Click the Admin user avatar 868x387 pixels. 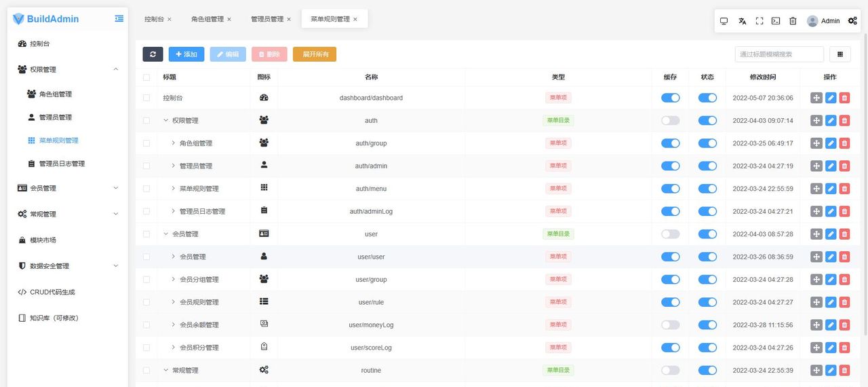(812, 21)
